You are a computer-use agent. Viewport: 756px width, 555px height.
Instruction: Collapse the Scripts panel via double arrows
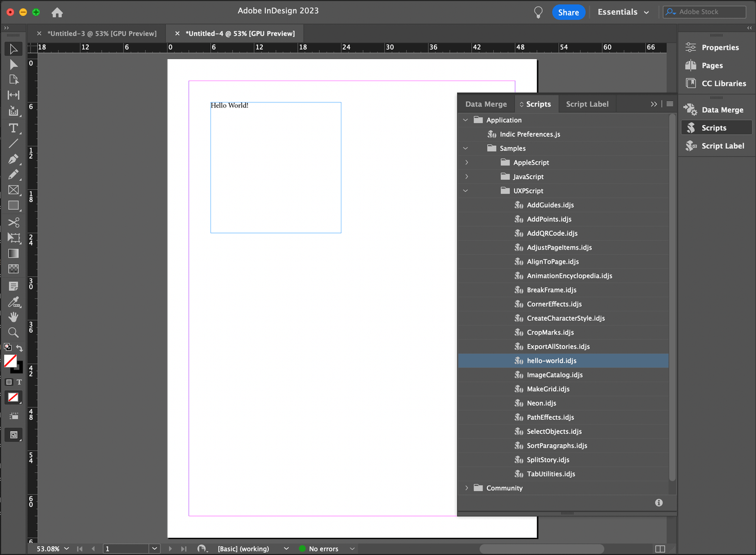tap(654, 104)
